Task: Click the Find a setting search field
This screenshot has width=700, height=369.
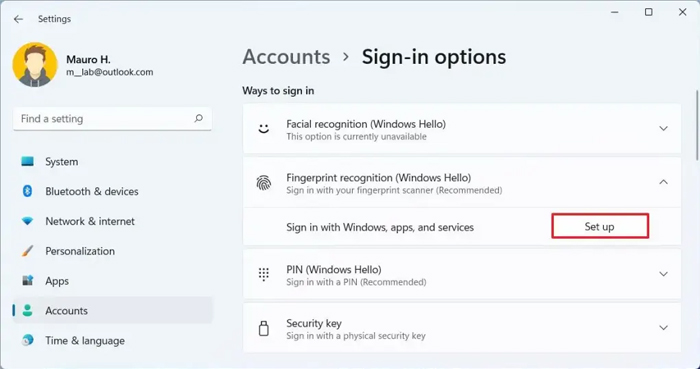Action: (112, 119)
